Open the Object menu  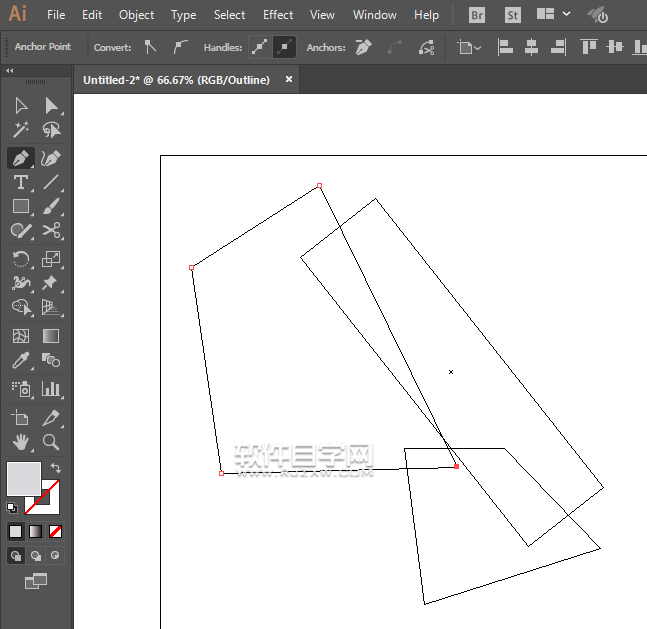(x=136, y=15)
